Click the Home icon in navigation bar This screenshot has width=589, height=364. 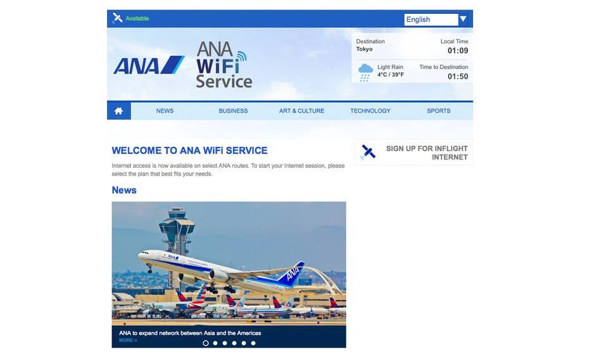(x=118, y=111)
